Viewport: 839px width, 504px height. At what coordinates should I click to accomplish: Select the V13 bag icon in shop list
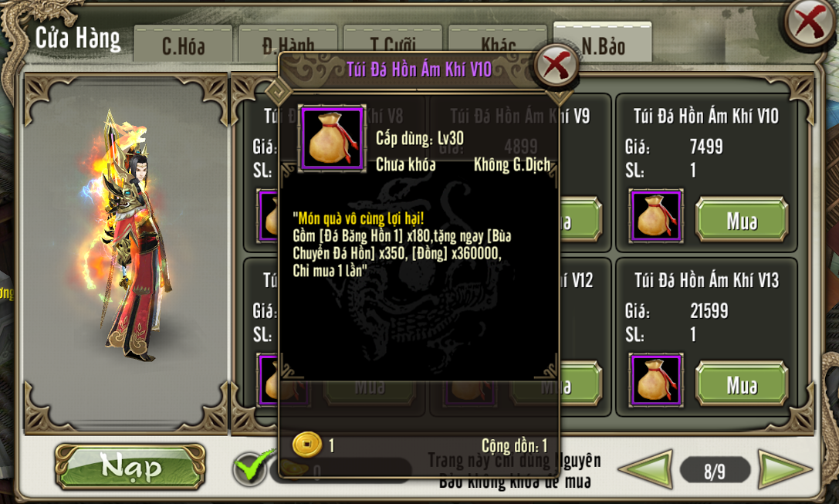655,381
